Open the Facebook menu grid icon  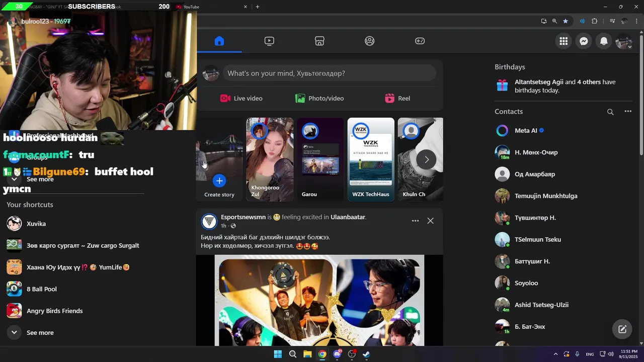[563, 41]
